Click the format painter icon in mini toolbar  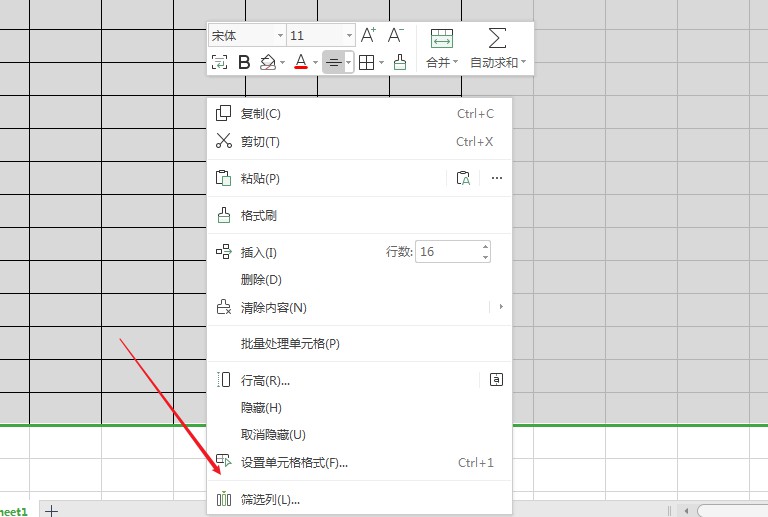(x=400, y=62)
